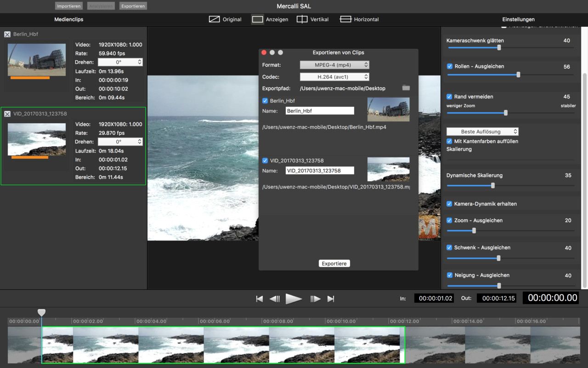
Task: Remove the VID_20170313_123758 clip with its X icon
Action: point(7,114)
